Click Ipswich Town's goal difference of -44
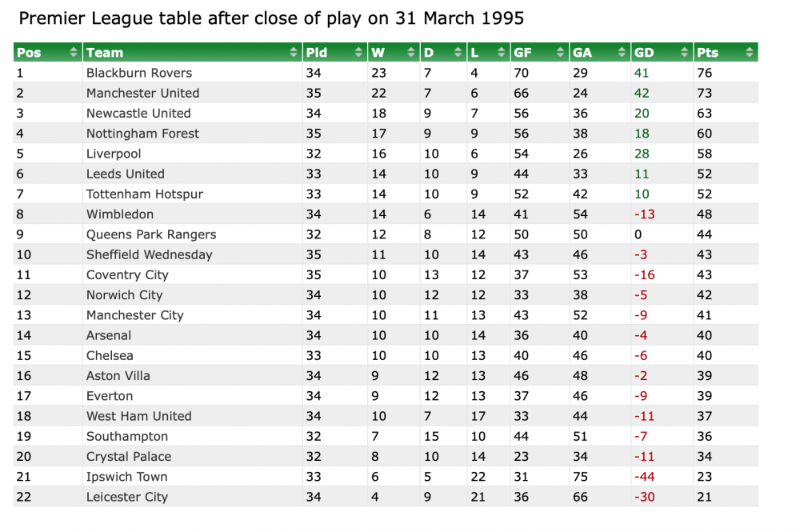Viewport: 800px width, 532px height. click(x=644, y=477)
